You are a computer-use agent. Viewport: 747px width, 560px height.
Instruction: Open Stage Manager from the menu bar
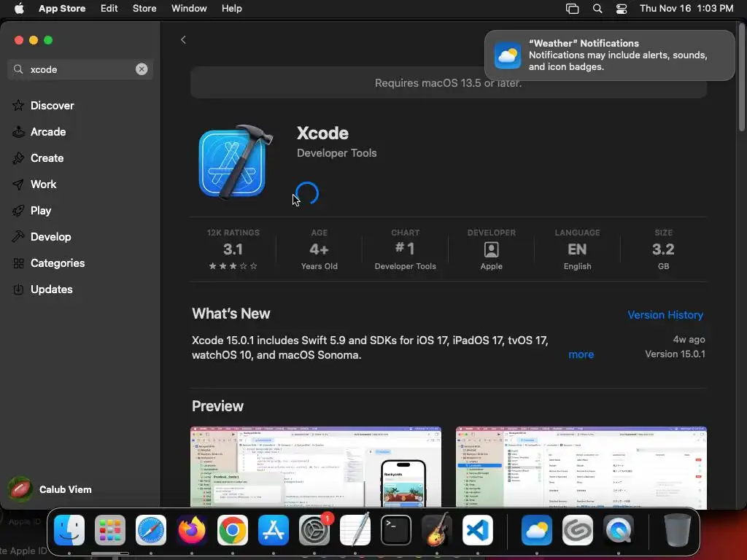572,9
